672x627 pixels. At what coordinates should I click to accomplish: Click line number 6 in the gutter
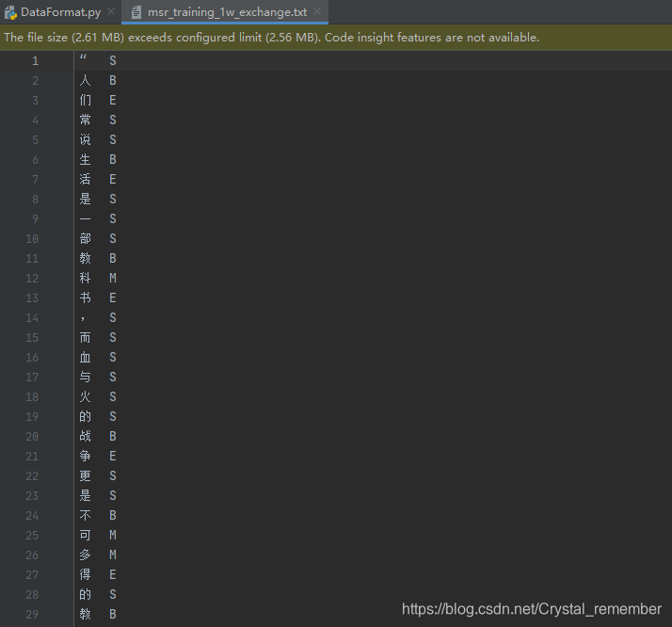[35, 160]
